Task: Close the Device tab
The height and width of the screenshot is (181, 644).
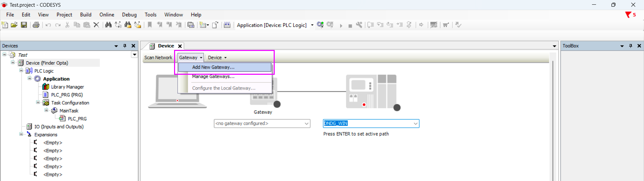Action: 180,46
